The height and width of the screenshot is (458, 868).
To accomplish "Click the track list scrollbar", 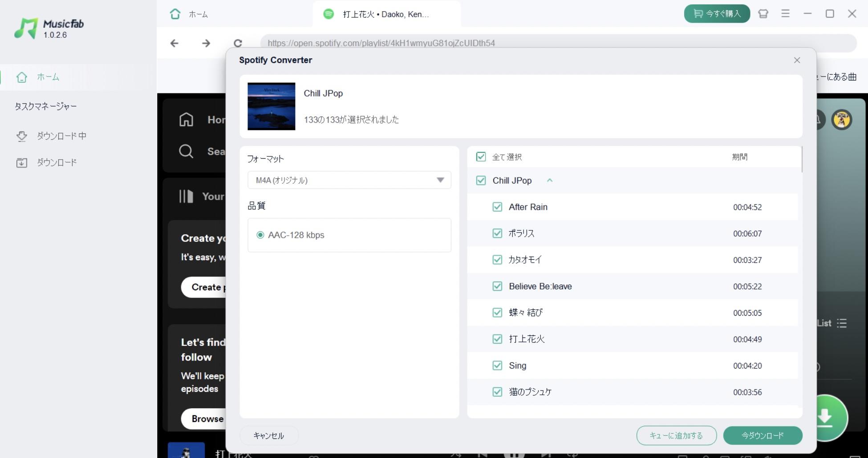I will [x=801, y=160].
